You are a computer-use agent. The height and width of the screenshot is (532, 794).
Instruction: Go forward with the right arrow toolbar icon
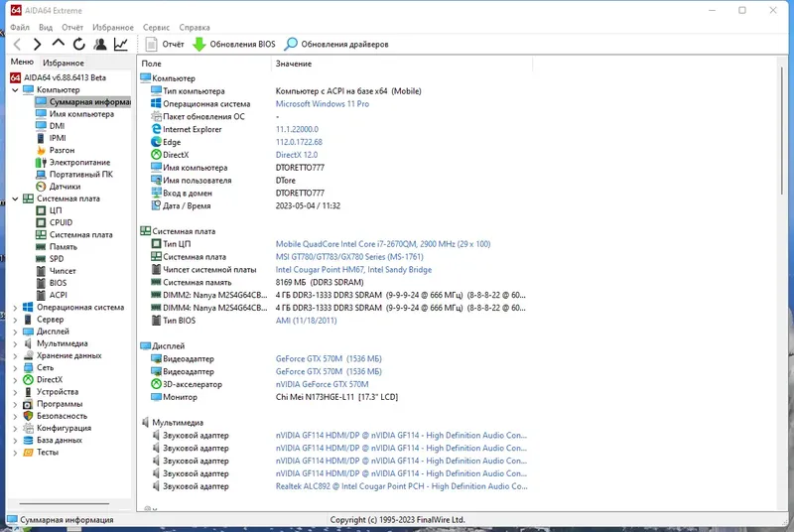[x=37, y=45]
